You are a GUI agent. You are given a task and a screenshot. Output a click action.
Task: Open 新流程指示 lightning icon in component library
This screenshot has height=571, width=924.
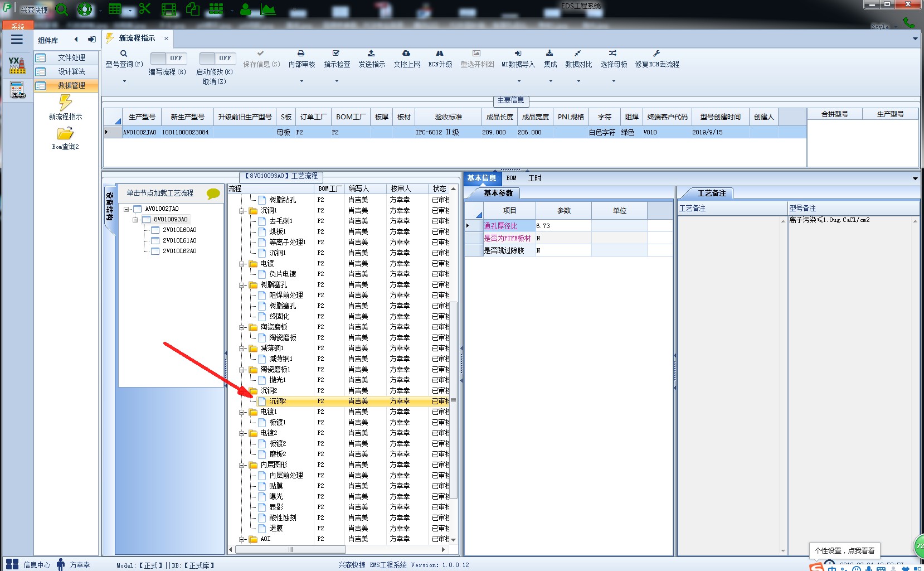click(x=66, y=103)
